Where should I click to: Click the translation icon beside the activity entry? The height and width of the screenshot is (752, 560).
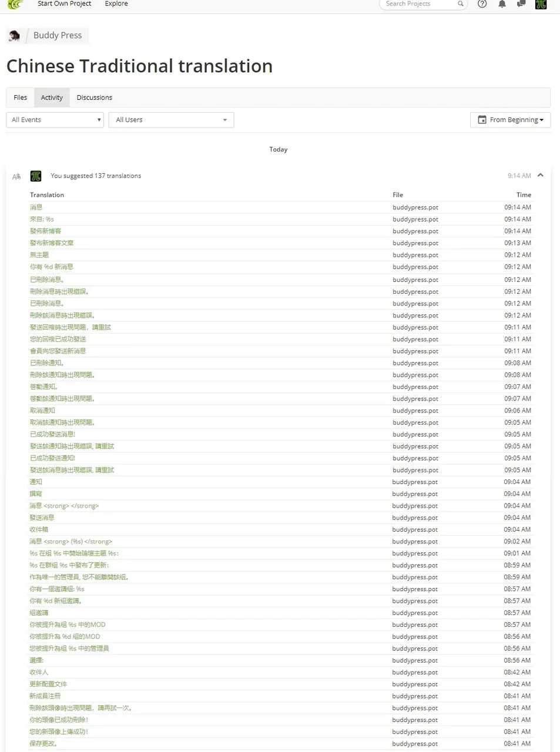tap(16, 176)
